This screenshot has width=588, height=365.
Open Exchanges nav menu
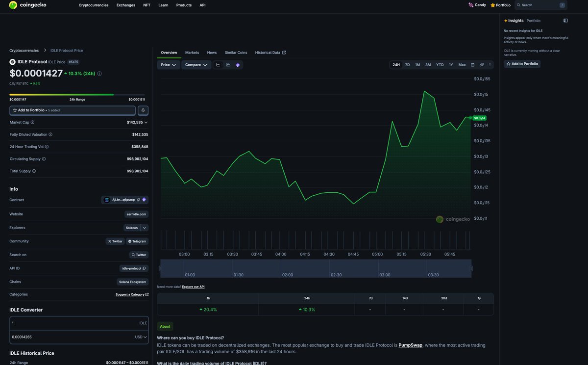(126, 5)
